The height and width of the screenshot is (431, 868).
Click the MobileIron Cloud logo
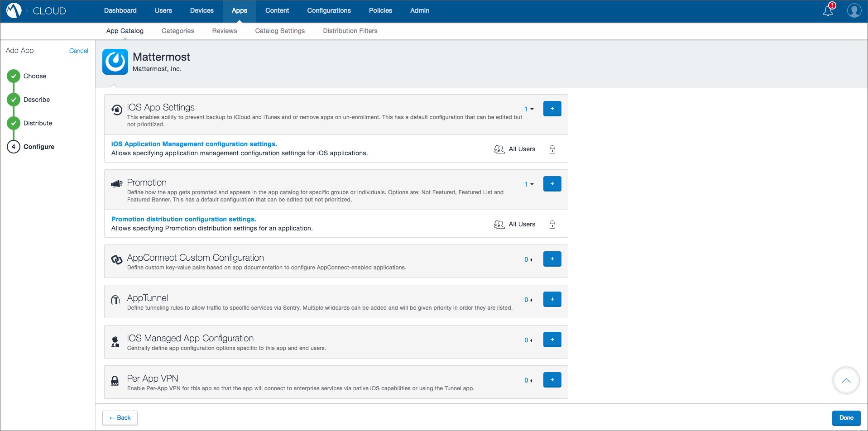tap(14, 10)
